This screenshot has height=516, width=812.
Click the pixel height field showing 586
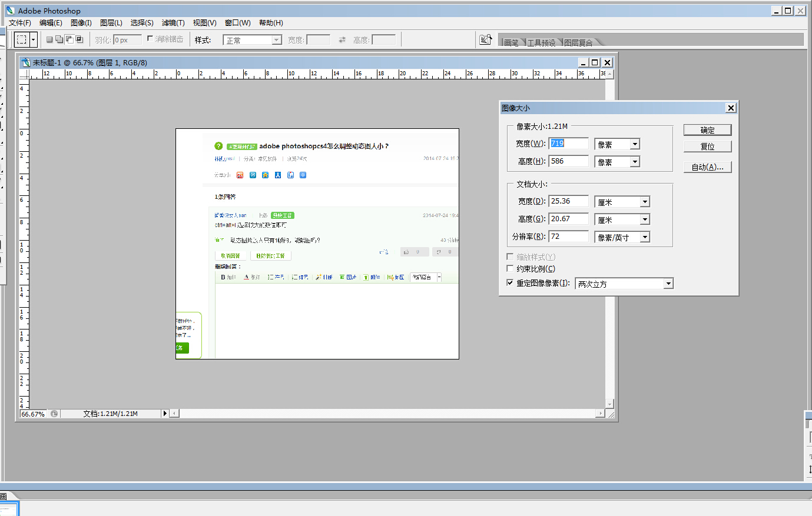click(569, 161)
